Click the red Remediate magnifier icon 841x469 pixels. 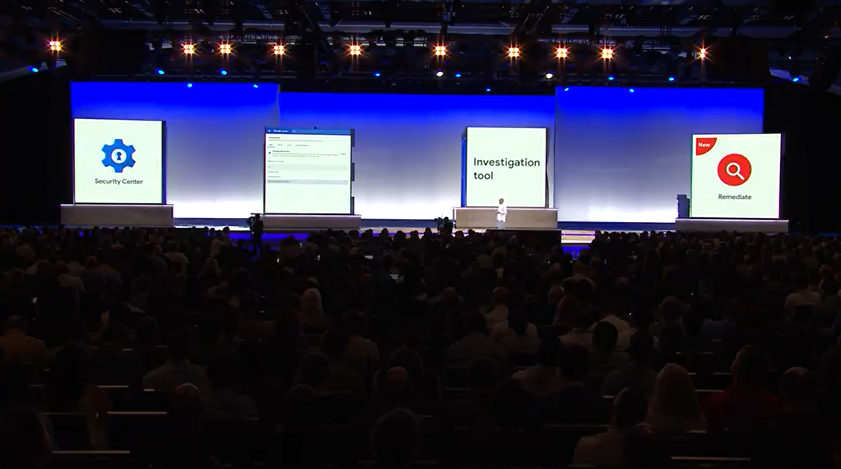(734, 170)
